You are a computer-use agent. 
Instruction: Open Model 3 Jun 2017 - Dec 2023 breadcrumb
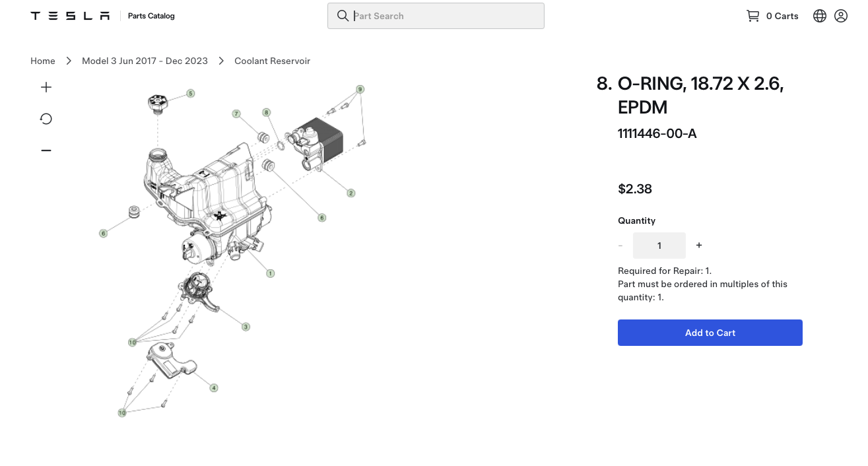click(145, 61)
